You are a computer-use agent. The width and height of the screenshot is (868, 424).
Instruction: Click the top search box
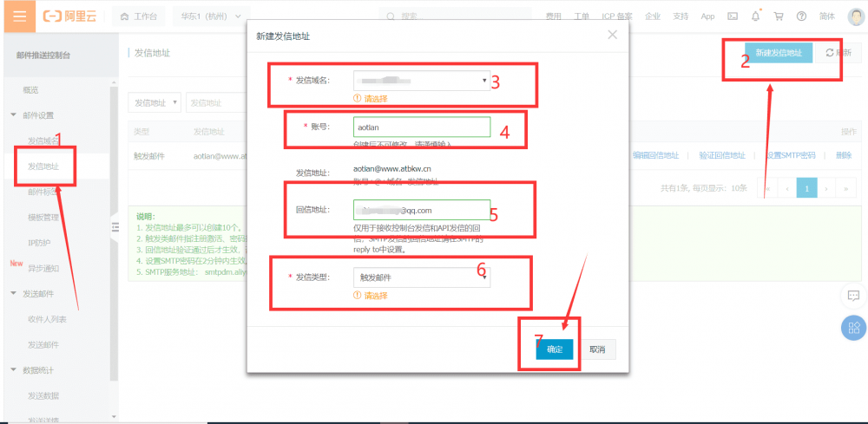pos(454,16)
